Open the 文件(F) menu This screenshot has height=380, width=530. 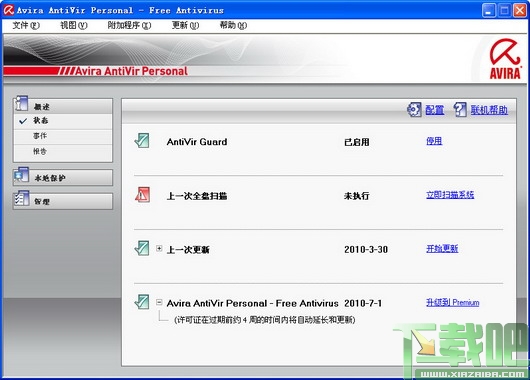[x=26, y=25]
